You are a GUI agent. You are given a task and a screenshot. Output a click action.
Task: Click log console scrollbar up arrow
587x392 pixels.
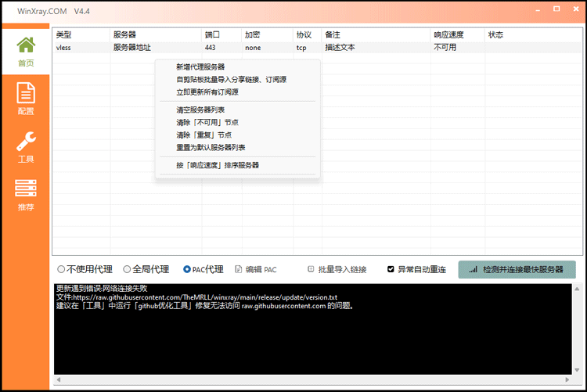tap(577, 289)
